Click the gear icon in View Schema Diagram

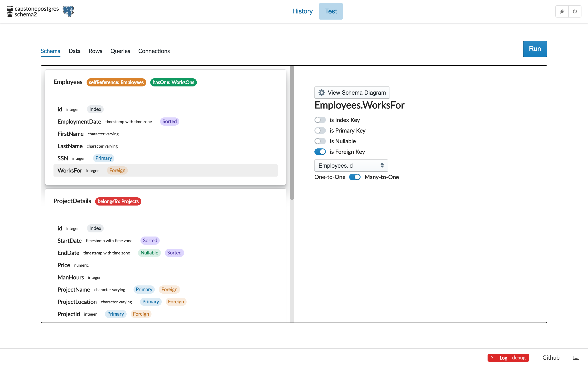pos(322,93)
